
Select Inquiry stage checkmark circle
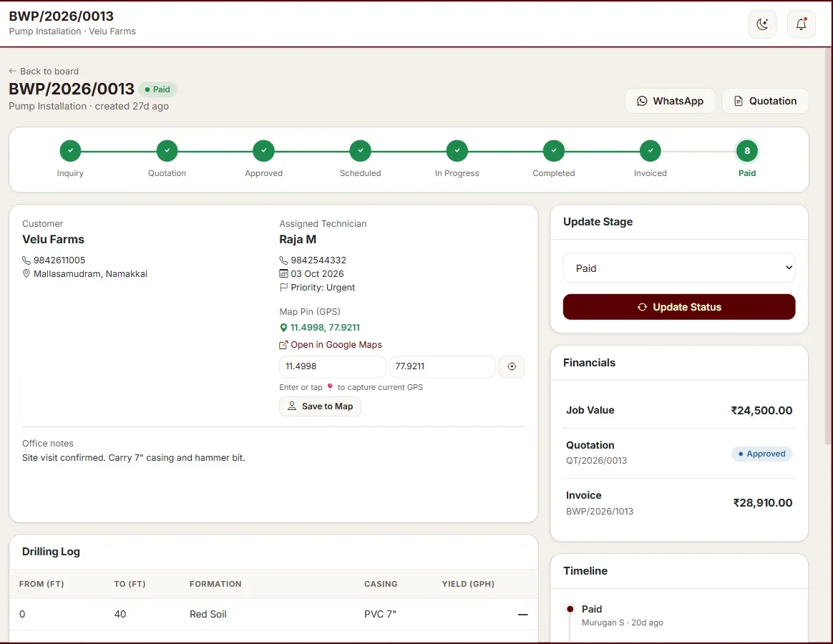point(70,151)
